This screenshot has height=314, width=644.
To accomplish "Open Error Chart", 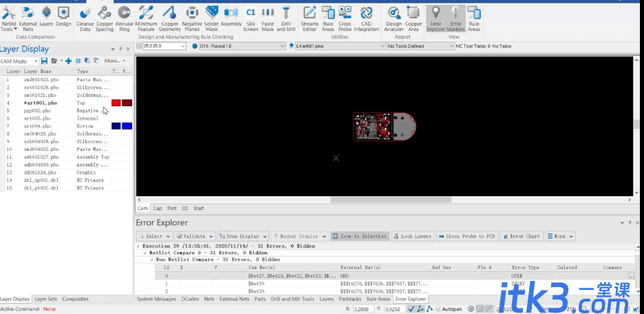I will click(522, 236).
